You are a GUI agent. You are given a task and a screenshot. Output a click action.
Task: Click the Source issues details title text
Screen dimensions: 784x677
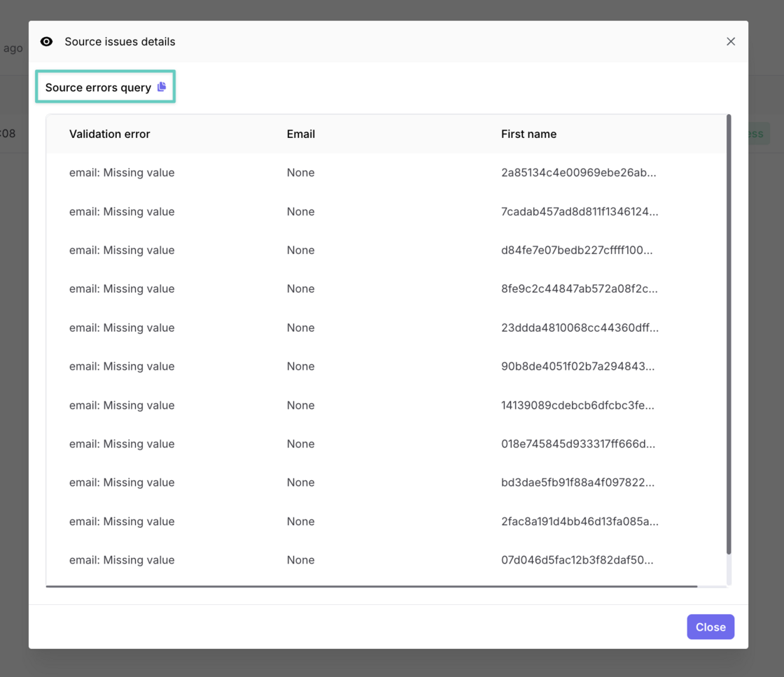[x=120, y=42]
